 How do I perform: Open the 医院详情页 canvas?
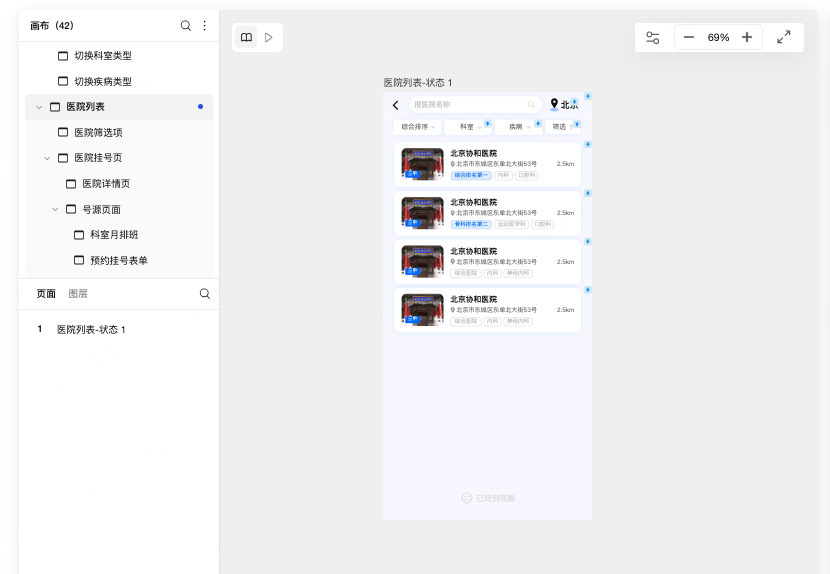(x=106, y=184)
